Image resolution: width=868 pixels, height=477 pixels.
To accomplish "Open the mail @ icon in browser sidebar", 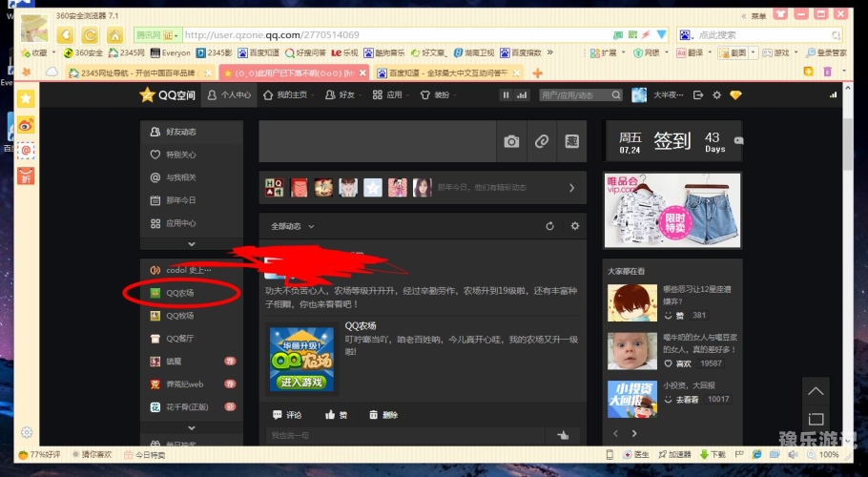I will click(26, 150).
